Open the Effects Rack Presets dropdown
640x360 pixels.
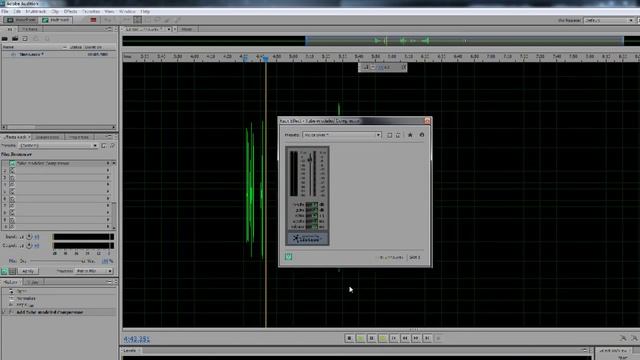58,145
